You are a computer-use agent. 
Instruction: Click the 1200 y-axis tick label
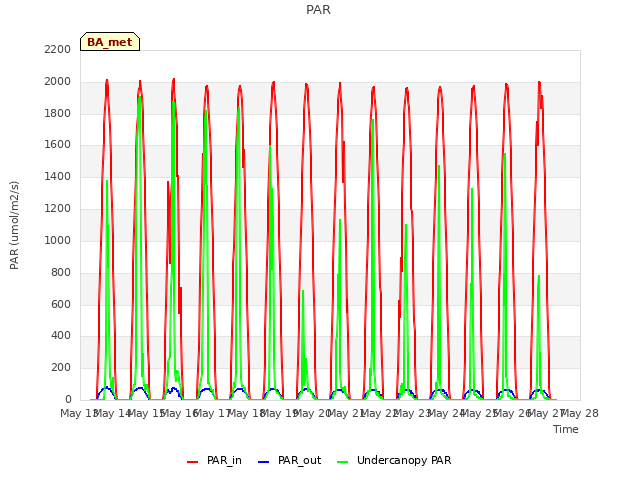58,208
